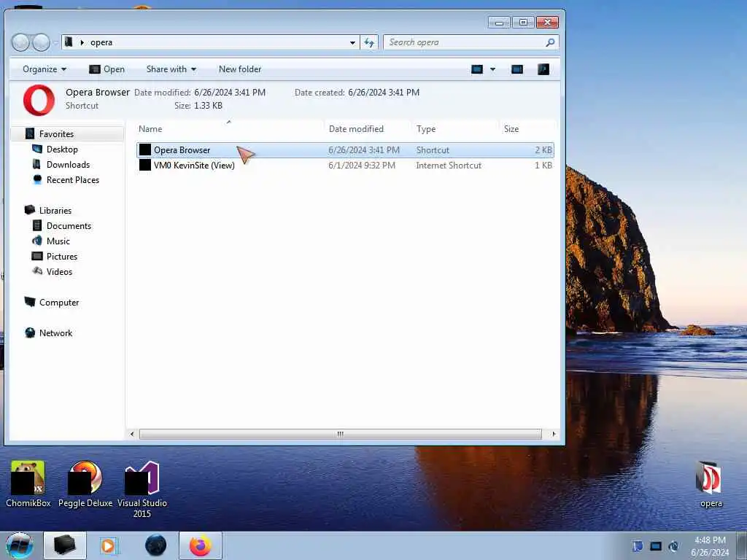Click the scroll left arrow

click(x=132, y=434)
